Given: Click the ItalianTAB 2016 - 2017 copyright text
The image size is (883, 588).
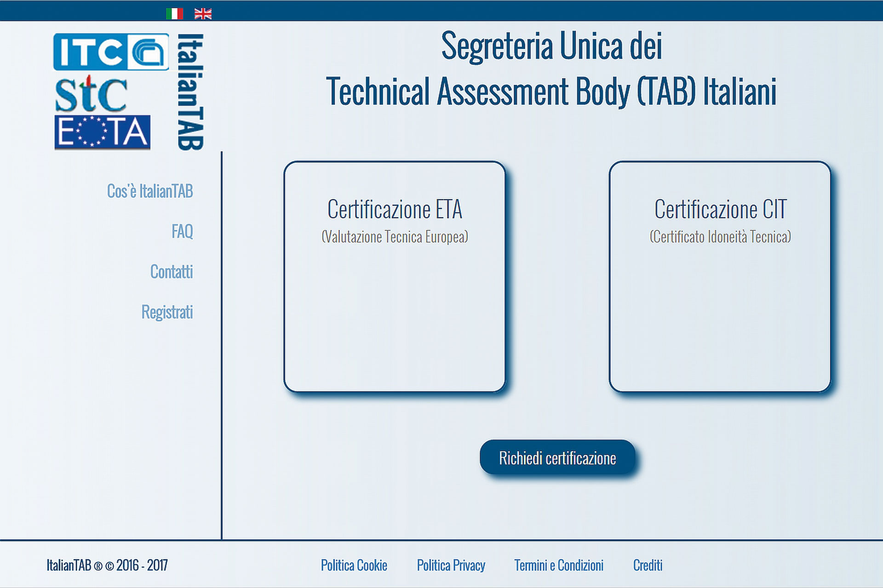Looking at the screenshot, I should (107, 565).
